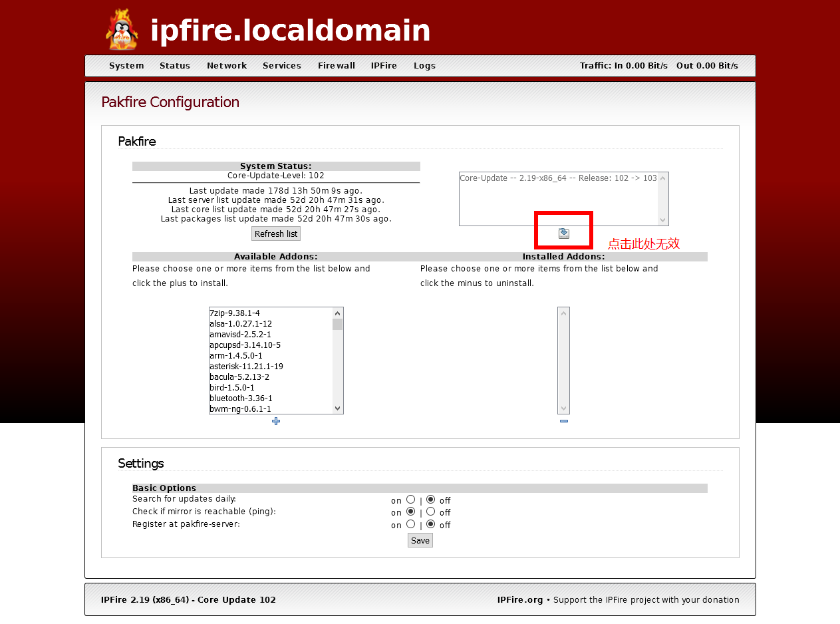Click the Save settings button

coord(420,540)
